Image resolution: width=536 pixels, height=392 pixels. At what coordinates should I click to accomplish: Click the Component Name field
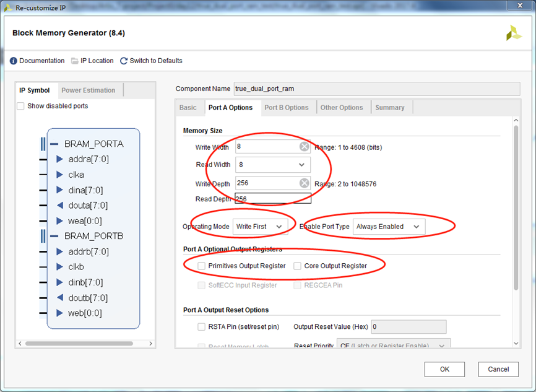click(x=377, y=89)
